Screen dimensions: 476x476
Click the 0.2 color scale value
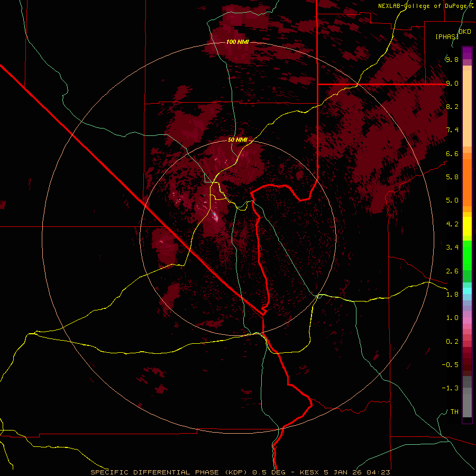click(452, 342)
